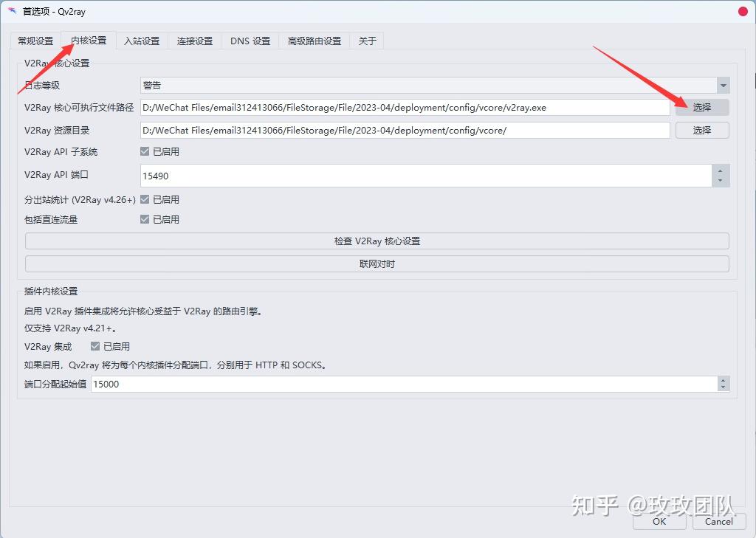
Task: Confirm settings with OK button
Action: (659, 521)
